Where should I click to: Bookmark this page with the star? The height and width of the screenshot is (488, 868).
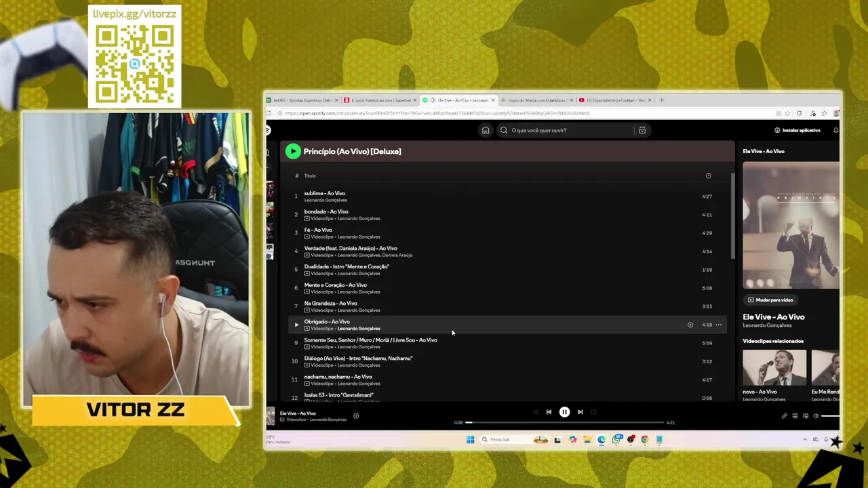point(788,113)
